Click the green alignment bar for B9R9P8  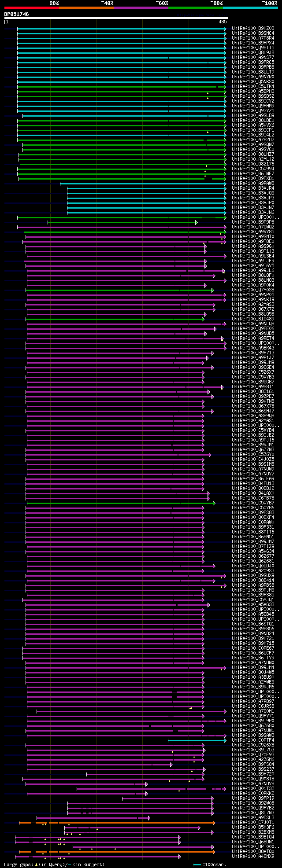tap(122, 222)
